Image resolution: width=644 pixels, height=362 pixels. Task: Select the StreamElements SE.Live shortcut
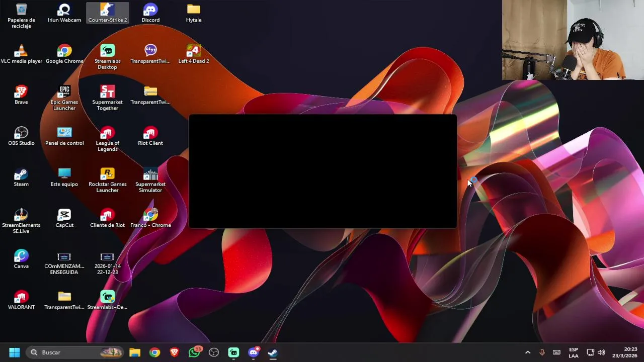click(21, 221)
